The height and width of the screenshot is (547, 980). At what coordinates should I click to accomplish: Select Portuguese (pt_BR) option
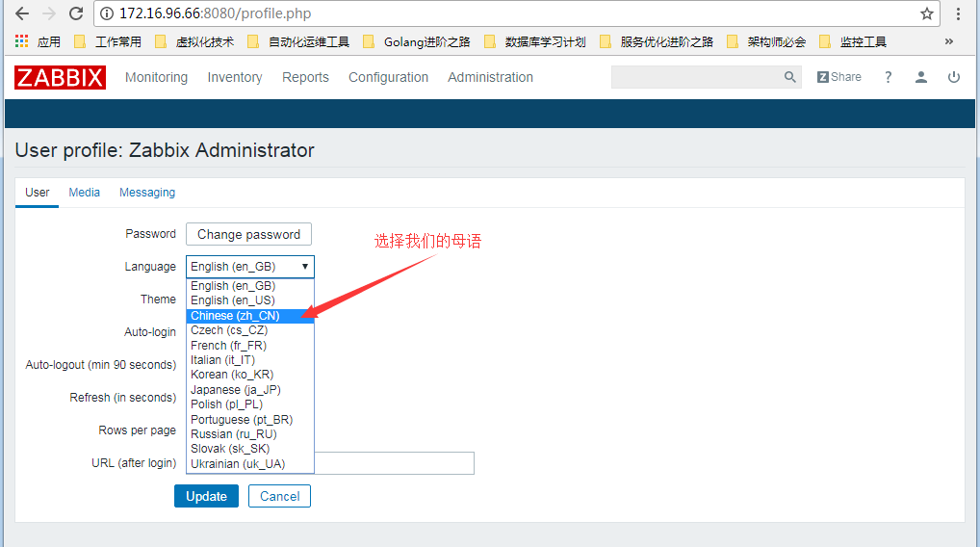click(250, 420)
